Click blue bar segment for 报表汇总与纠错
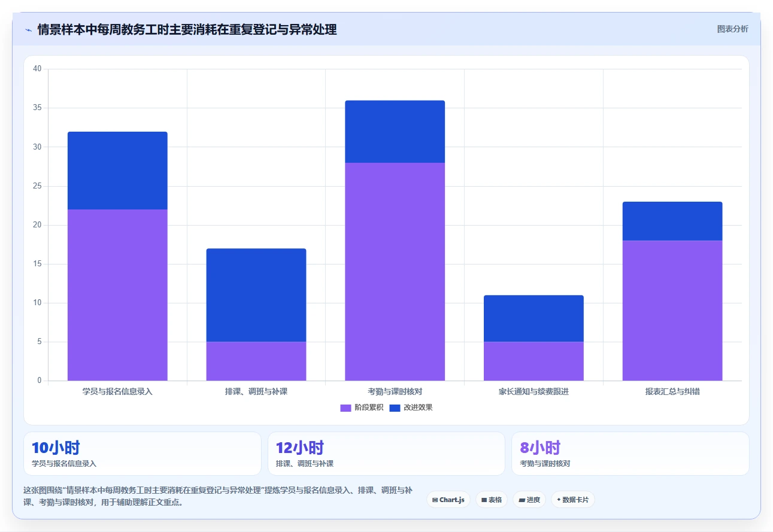773x532 pixels. click(672, 221)
